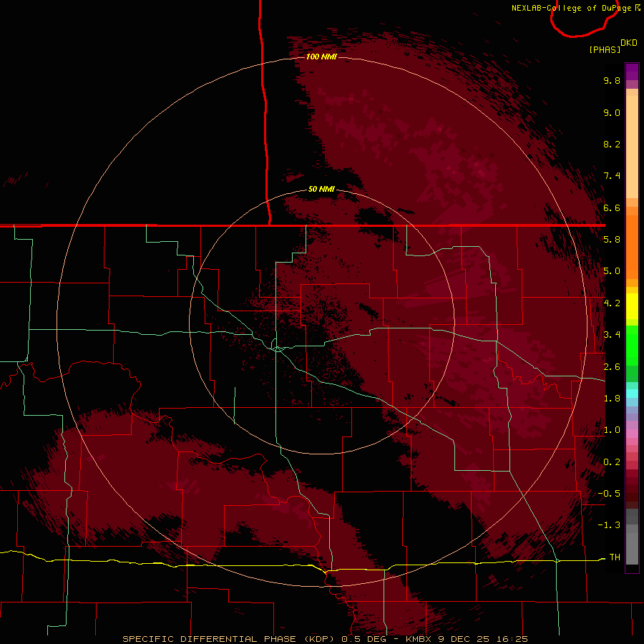Viewport: 644px width, 644px height.
Task: Click the 0.2 scale value
Action: click(x=612, y=462)
